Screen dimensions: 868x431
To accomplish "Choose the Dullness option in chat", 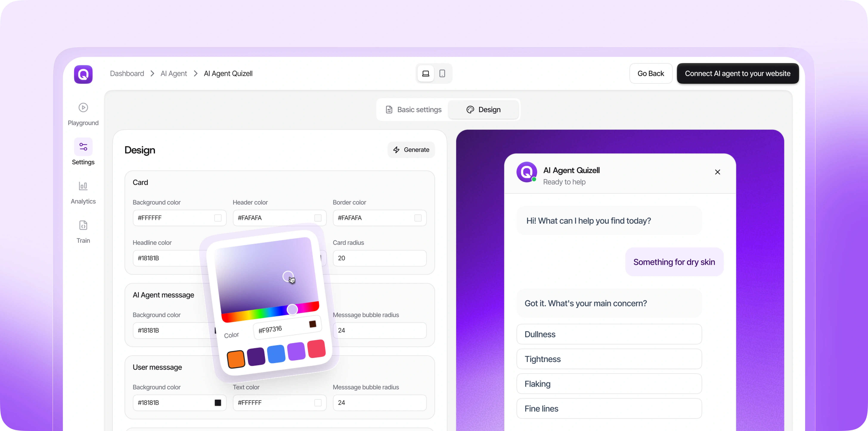I will pos(609,334).
